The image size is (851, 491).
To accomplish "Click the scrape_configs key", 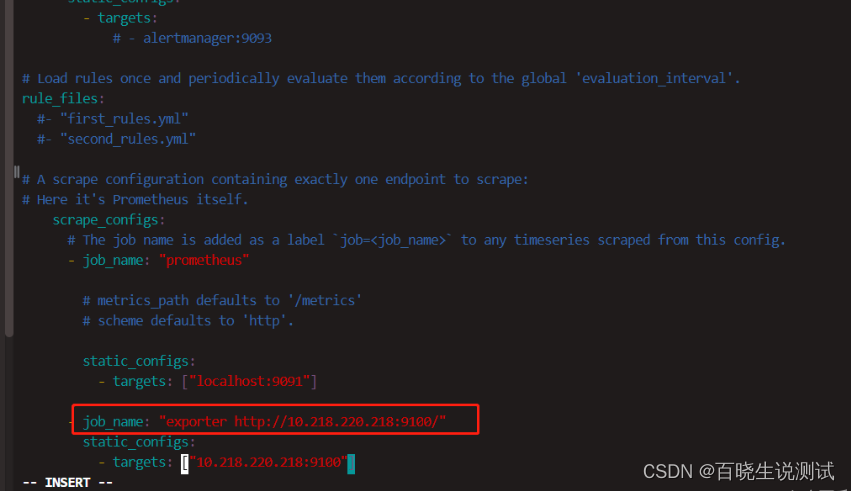I will (x=105, y=220).
